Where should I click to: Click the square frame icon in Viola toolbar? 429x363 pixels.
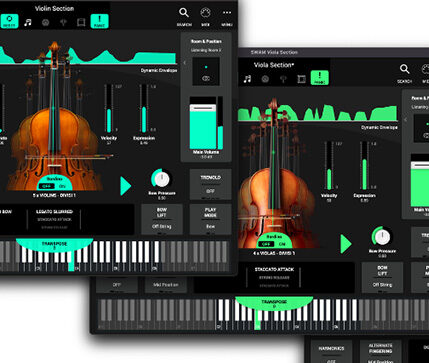tap(301, 79)
